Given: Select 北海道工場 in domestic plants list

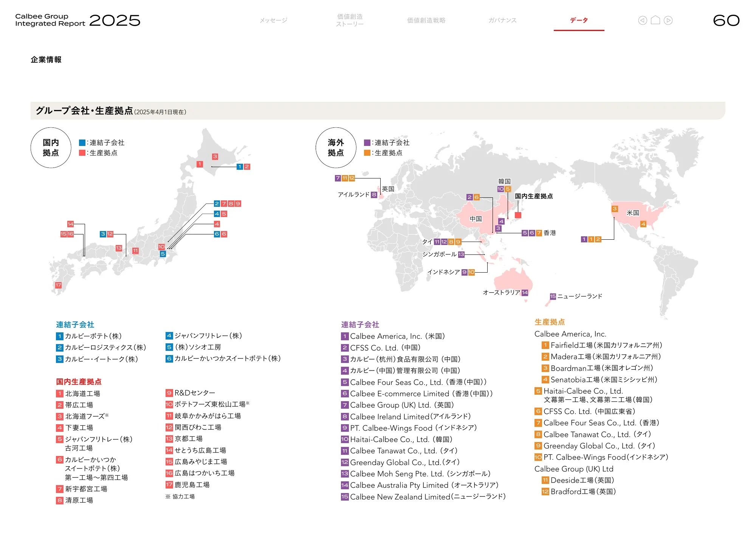Looking at the screenshot, I should point(78,394).
